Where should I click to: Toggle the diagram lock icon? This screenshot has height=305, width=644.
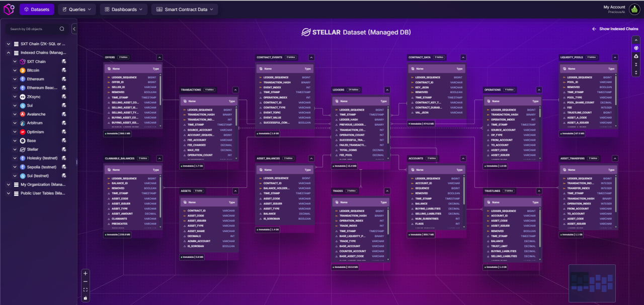[x=85, y=298]
